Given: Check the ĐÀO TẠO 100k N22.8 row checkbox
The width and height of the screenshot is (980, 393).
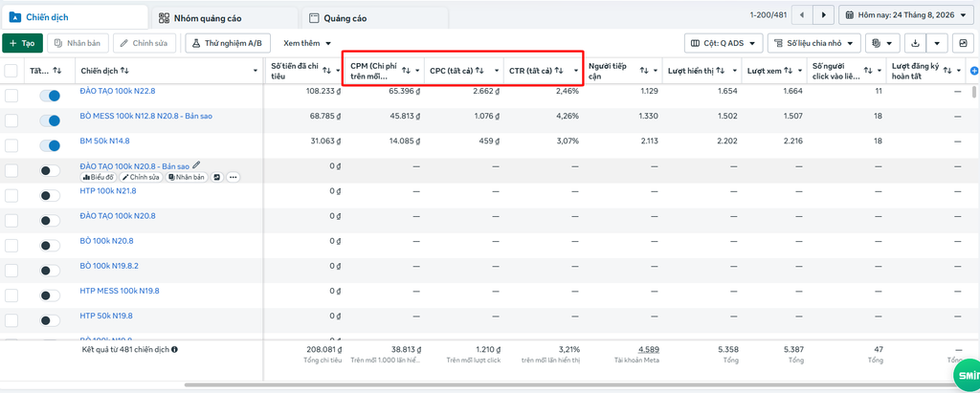Looking at the screenshot, I should (x=11, y=96).
